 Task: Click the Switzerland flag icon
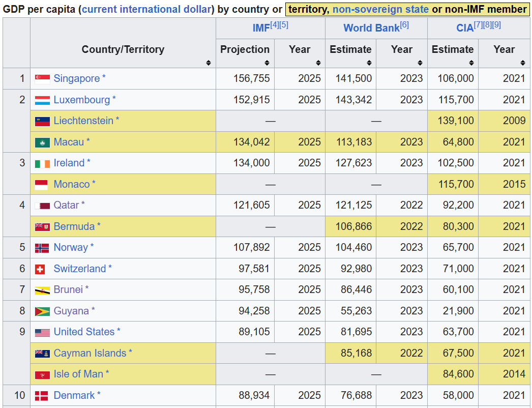click(40, 270)
